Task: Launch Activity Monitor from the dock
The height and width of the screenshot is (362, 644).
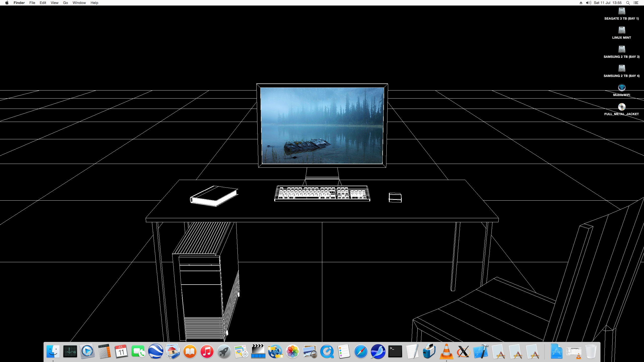Action: coord(70,351)
